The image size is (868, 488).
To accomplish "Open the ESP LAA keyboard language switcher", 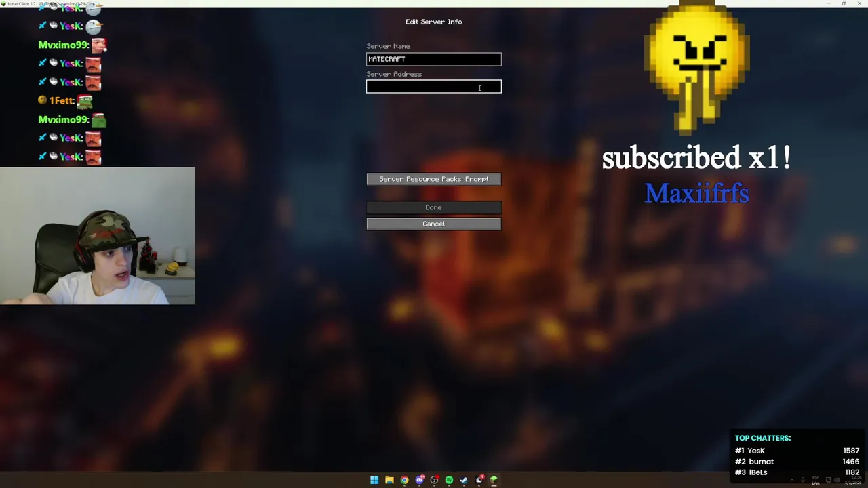I will pos(816,480).
